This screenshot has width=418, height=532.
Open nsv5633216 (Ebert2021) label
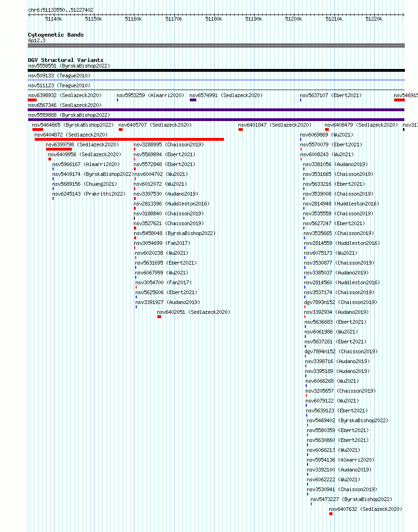click(x=334, y=184)
